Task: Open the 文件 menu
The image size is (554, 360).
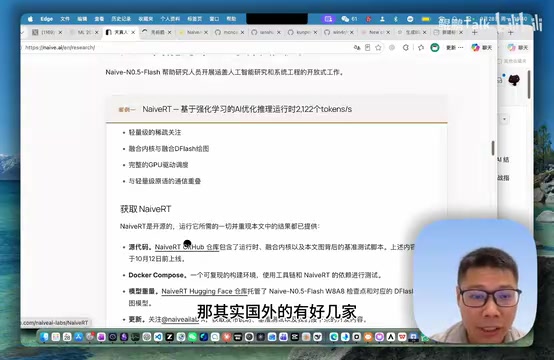Action: pyautogui.click(x=65, y=19)
